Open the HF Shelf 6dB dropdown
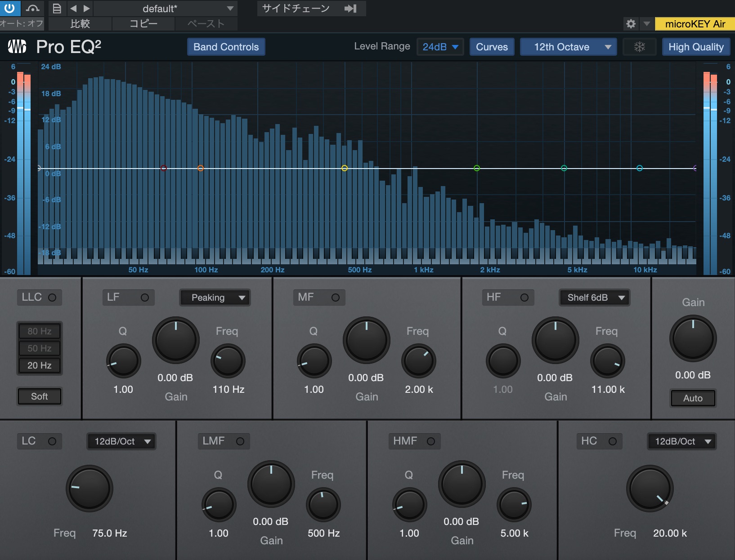This screenshot has width=735, height=560. coord(595,298)
